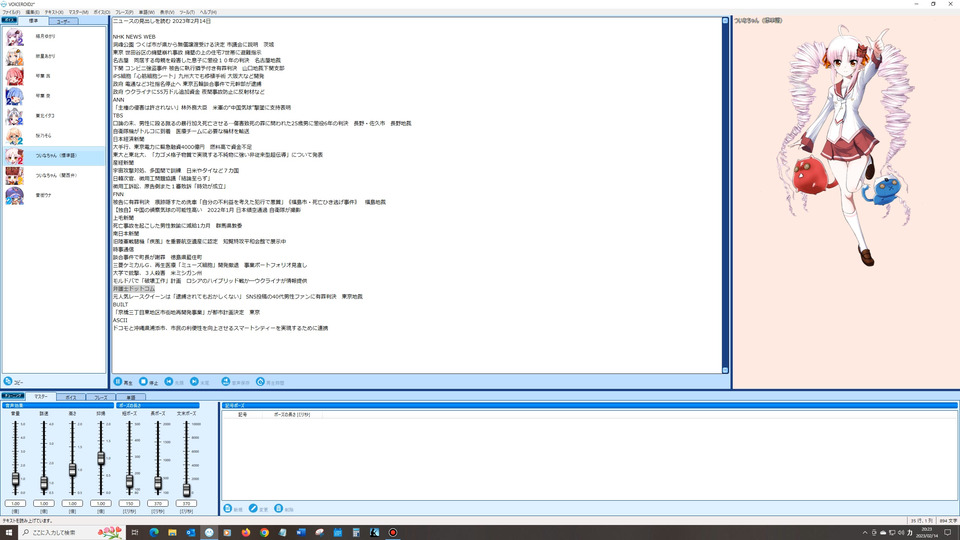Click the 高さ pitch slider handle
Viewport: 960px width, 540px height.
[x=72, y=470]
